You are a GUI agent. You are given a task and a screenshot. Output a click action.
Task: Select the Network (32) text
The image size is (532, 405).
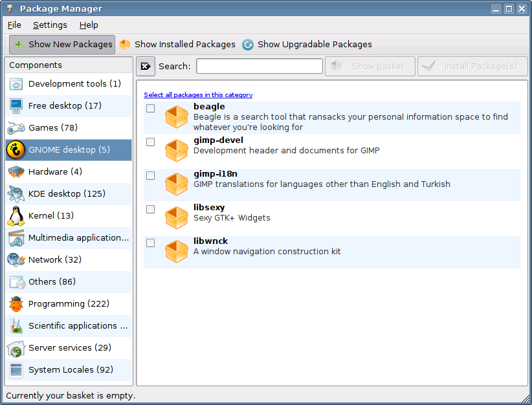pyautogui.click(x=55, y=260)
